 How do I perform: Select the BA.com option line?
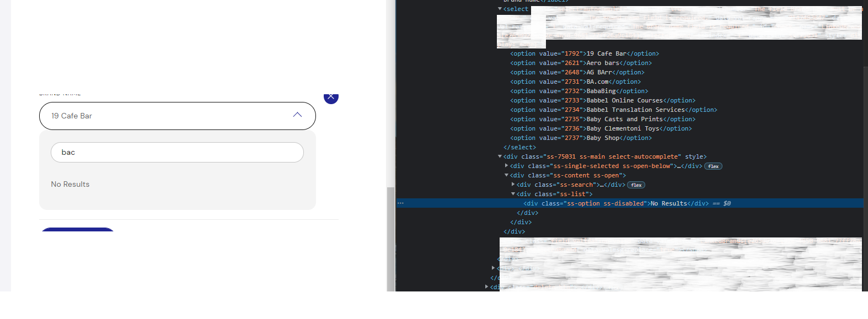[x=575, y=82]
